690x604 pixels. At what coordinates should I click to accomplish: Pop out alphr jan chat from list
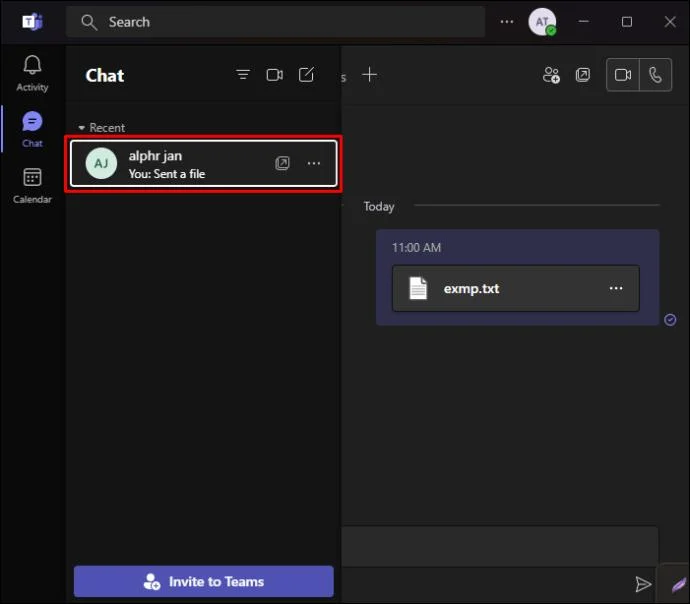pyautogui.click(x=282, y=163)
